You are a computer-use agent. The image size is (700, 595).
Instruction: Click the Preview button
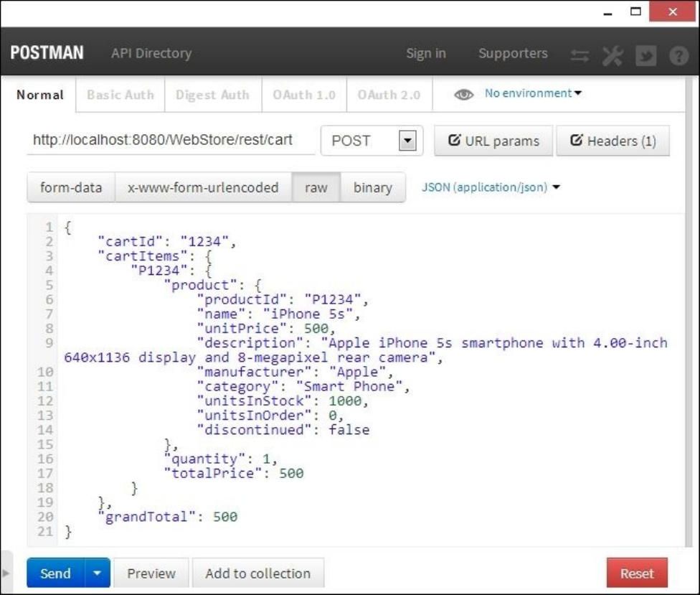(x=151, y=573)
